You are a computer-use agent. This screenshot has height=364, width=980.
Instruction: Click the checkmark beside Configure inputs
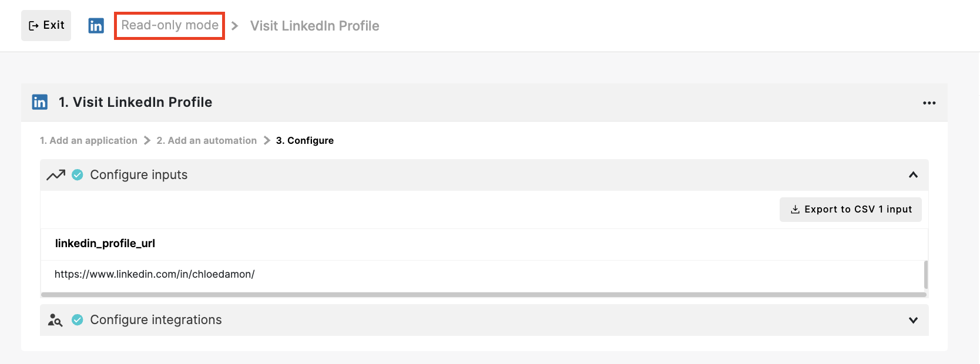(x=78, y=175)
